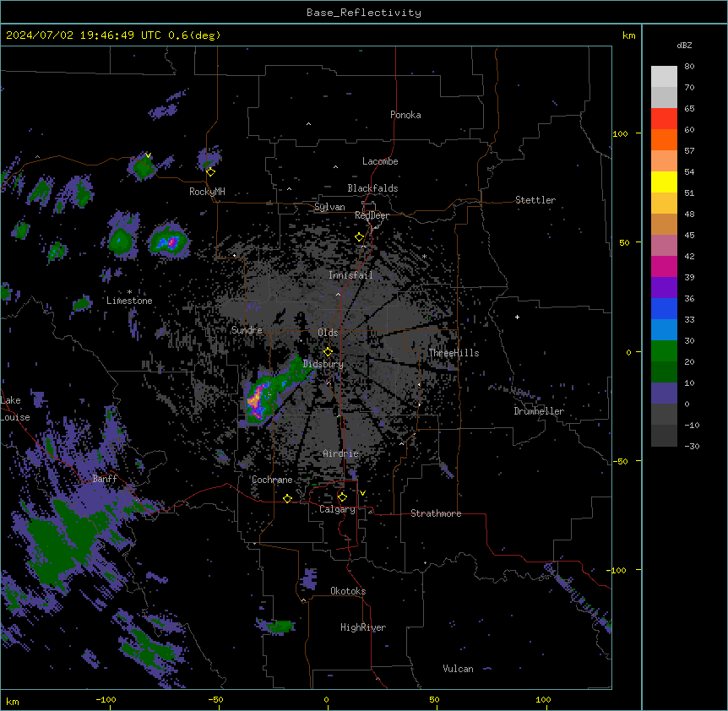Click the Lacombe town label
The height and width of the screenshot is (711, 728).
click(x=380, y=161)
